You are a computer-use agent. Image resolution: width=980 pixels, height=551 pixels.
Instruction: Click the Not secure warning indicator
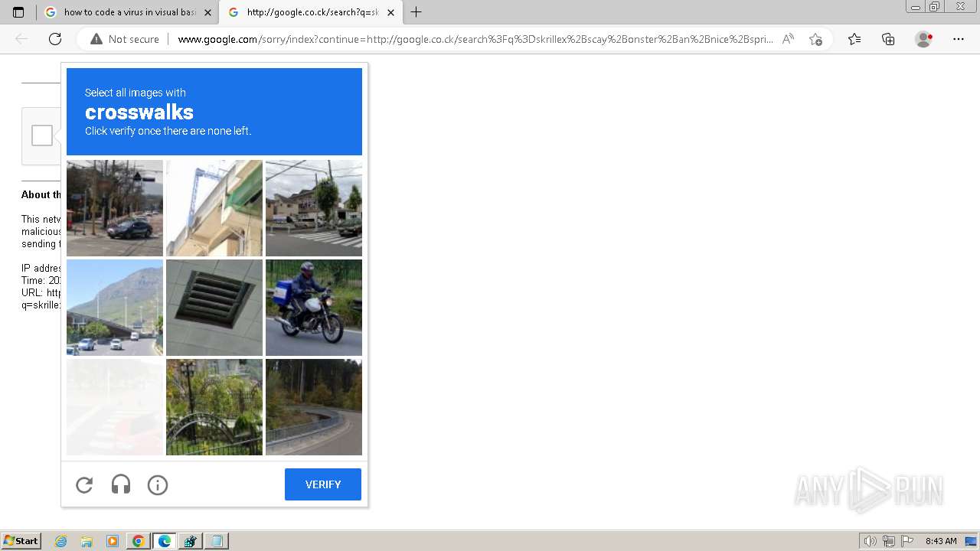pyautogui.click(x=125, y=39)
